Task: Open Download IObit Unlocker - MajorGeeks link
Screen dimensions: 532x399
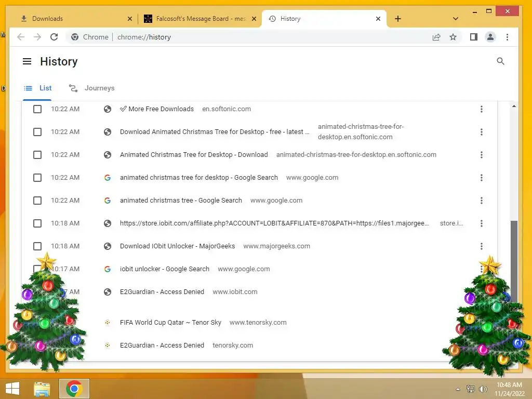Action: click(178, 246)
